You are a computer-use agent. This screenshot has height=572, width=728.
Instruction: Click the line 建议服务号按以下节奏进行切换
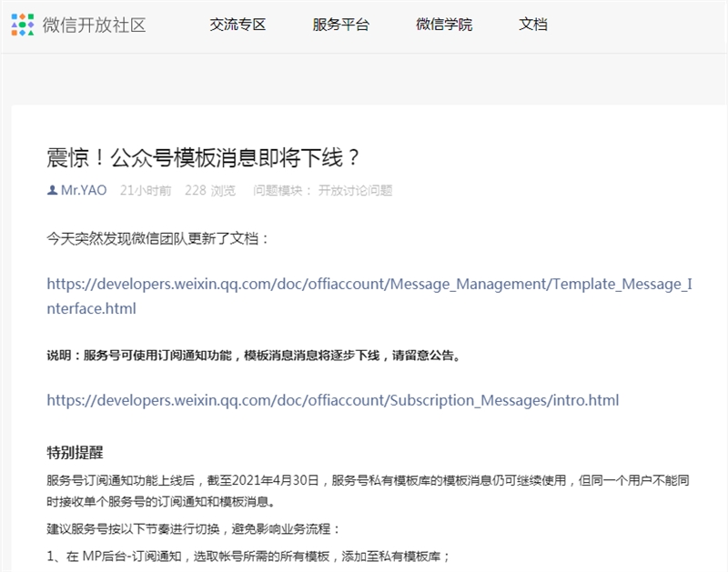[193, 529]
